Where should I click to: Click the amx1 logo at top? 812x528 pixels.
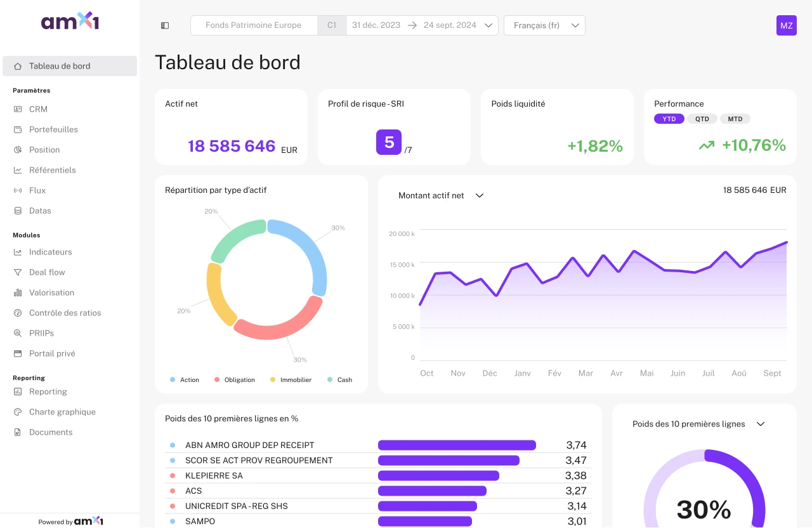point(70,22)
